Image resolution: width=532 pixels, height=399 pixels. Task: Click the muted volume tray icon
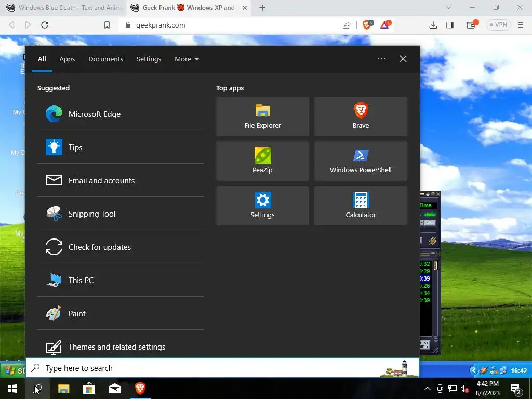pyautogui.click(x=464, y=389)
